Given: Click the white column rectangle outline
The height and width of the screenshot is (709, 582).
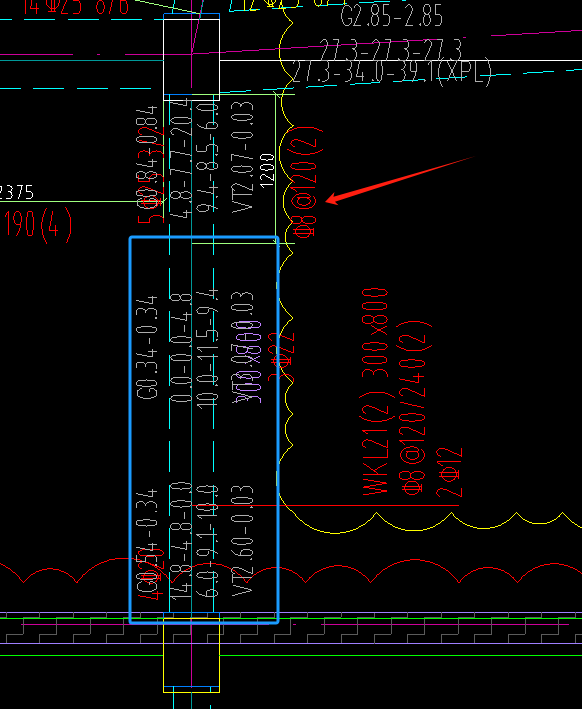Looking at the screenshot, I should (x=191, y=59).
